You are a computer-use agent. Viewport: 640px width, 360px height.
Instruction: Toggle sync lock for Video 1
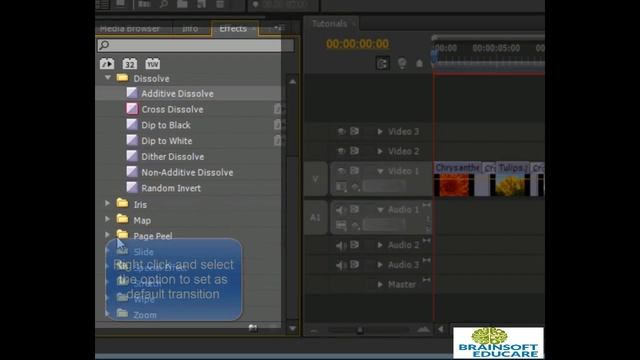[x=354, y=171]
